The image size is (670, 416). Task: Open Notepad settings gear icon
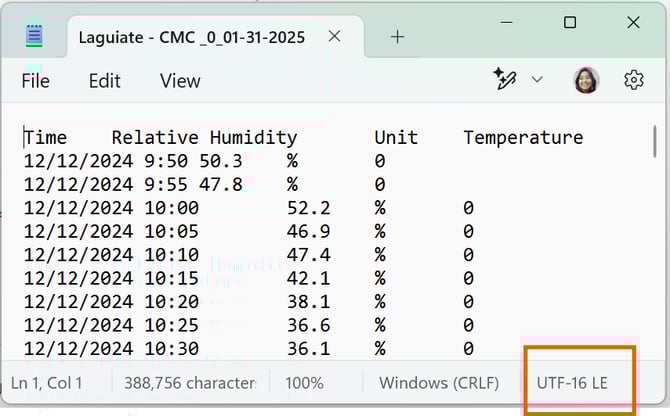[x=633, y=80]
